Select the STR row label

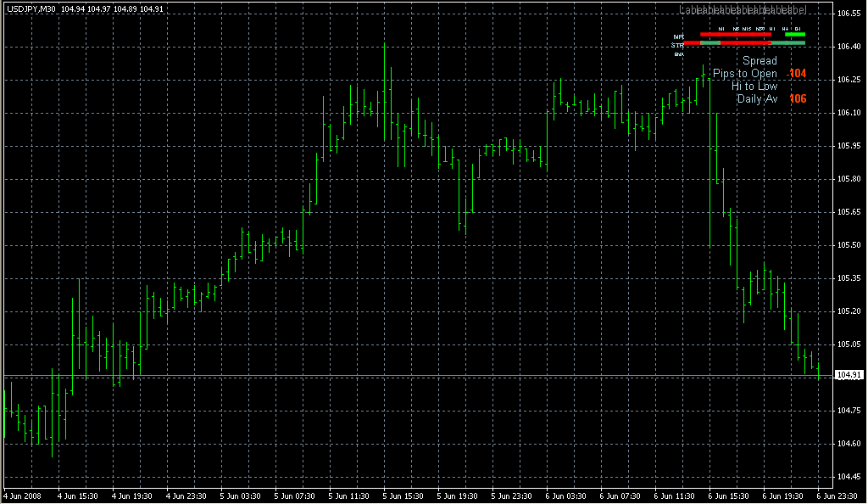(x=677, y=46)
